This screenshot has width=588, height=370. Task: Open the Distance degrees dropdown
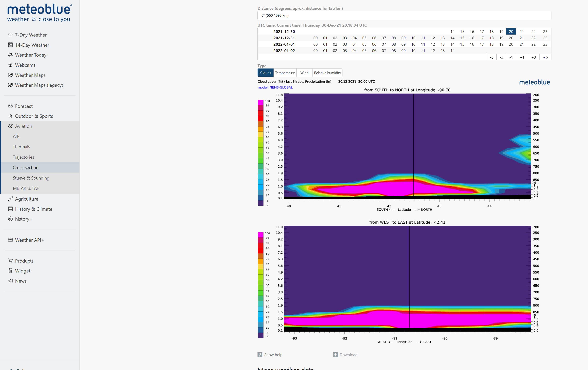point(404,15)
